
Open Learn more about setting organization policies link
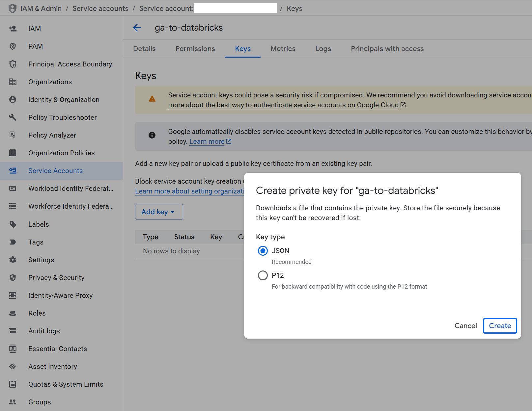pyautogui.click(x=190, y=191)
